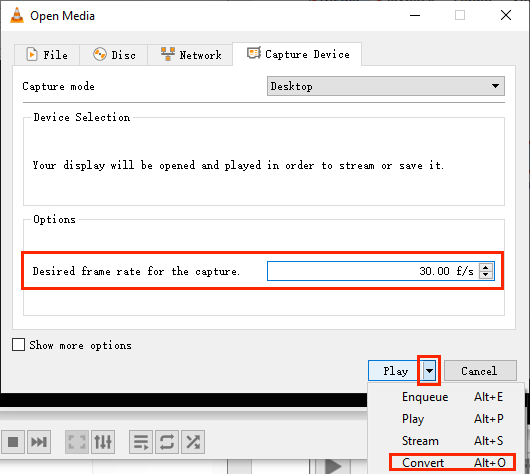Toggle the playlist icon
Image resolution: width=530 pixels, height=474 pixels.
point(141,442)
